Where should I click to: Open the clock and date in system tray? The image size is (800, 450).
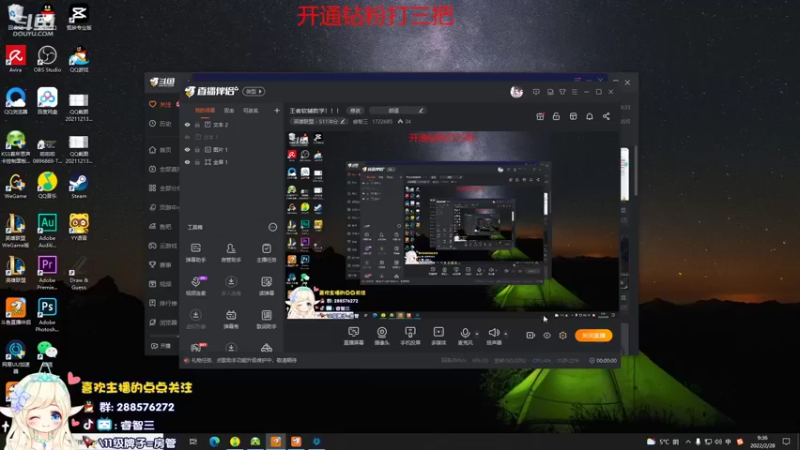point(762,441)
